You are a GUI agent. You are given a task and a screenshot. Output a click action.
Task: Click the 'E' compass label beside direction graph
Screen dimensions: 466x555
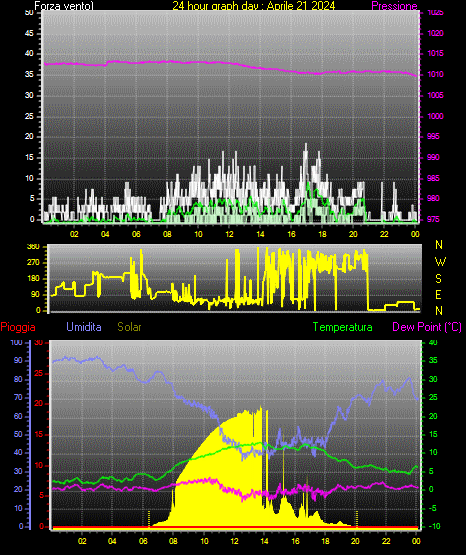tap(438, 294)
